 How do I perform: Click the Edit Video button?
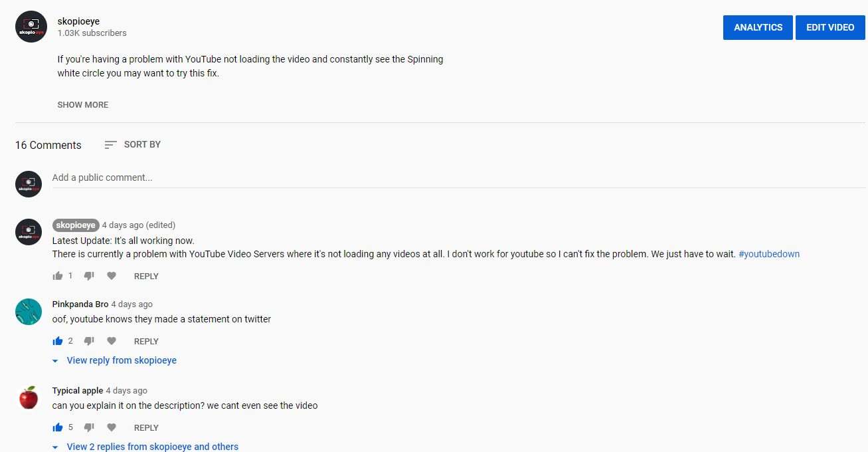tap(830, 27)
